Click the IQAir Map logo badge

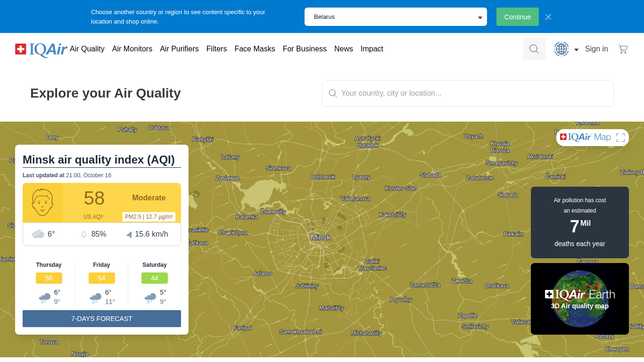point(586,137)
